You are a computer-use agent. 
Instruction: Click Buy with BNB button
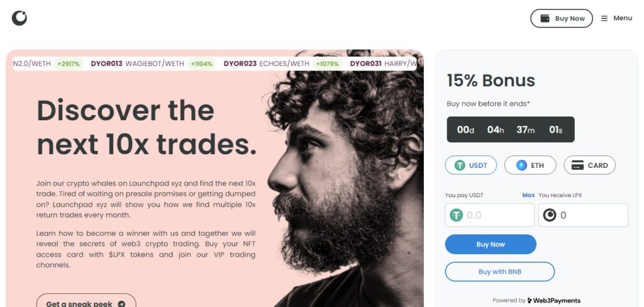(x=500, y=272)
